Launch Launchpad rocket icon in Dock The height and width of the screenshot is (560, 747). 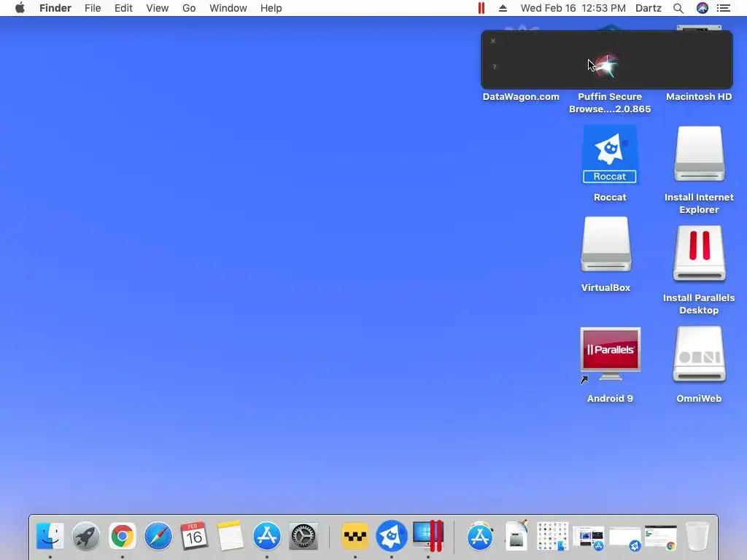(x=86, y=536)
